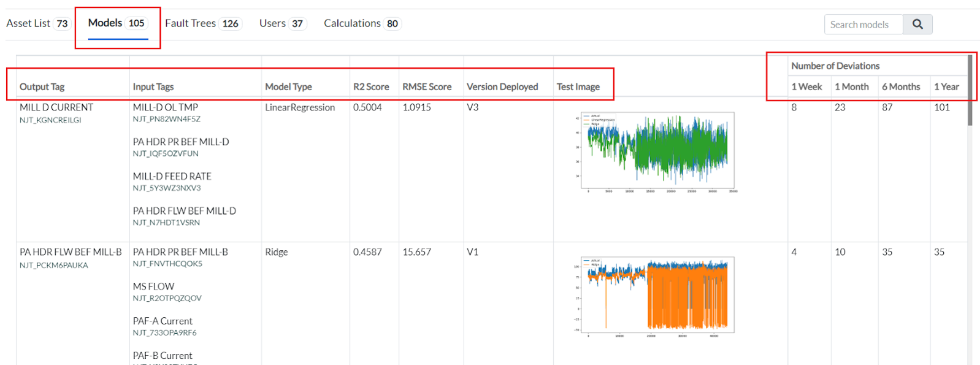Click the 1 Week deviation count 8
Image resolution: width=980 pixels, height=365 pixels.
pos(794,107)
